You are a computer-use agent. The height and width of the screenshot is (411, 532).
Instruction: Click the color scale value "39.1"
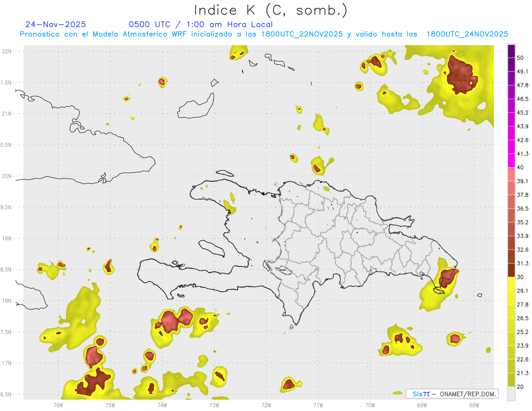pos(522,181)
